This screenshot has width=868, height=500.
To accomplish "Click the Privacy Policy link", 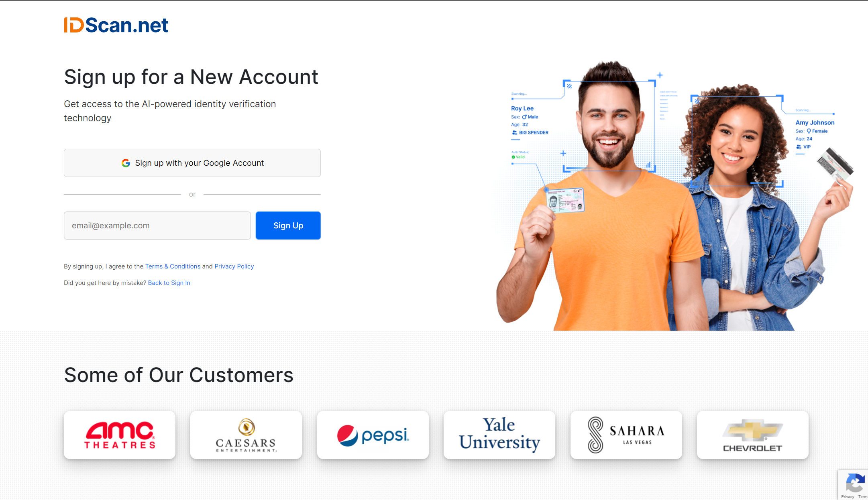I will click(234, 266).
